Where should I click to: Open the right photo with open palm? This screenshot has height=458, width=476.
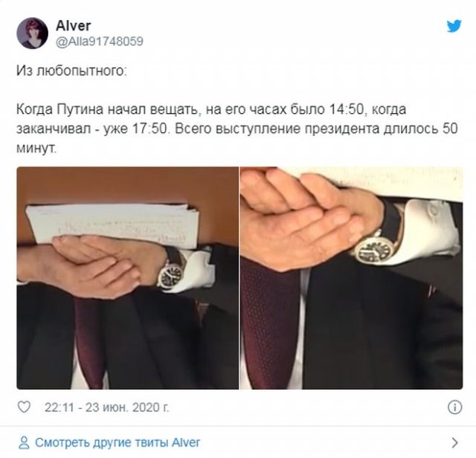click(x=351, y=278)
